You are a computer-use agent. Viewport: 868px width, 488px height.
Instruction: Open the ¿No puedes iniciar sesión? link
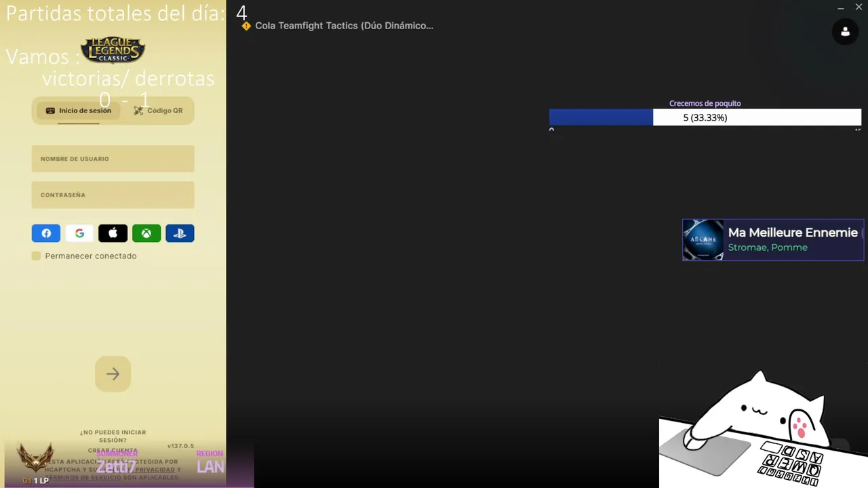tap(113, 436)
